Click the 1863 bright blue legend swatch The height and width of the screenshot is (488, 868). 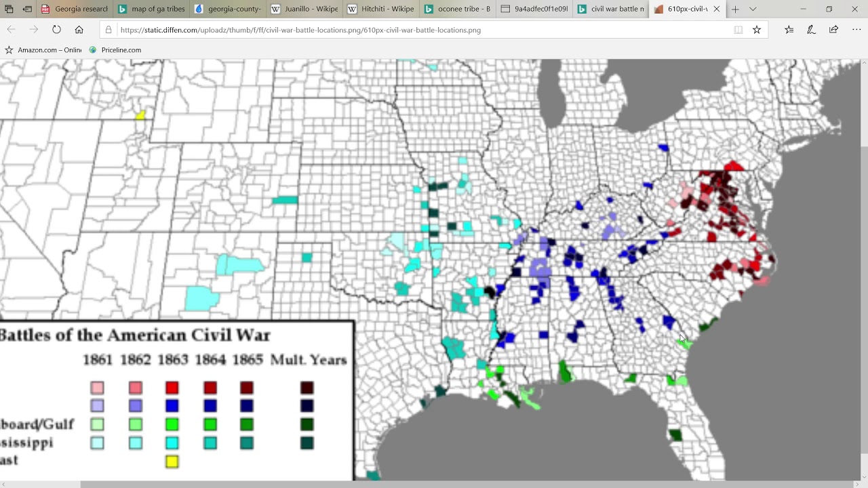[172, 406]
